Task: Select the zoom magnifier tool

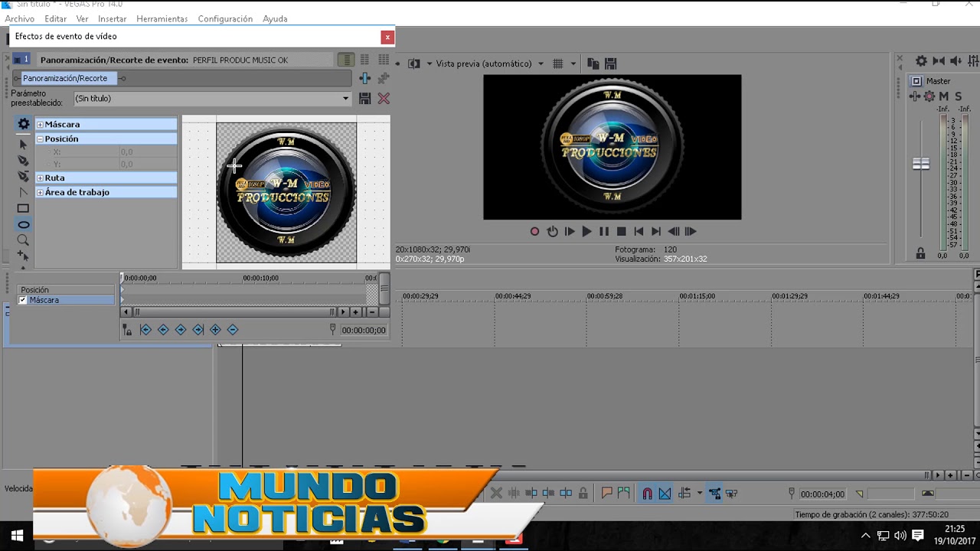Action: click(23, 240)
